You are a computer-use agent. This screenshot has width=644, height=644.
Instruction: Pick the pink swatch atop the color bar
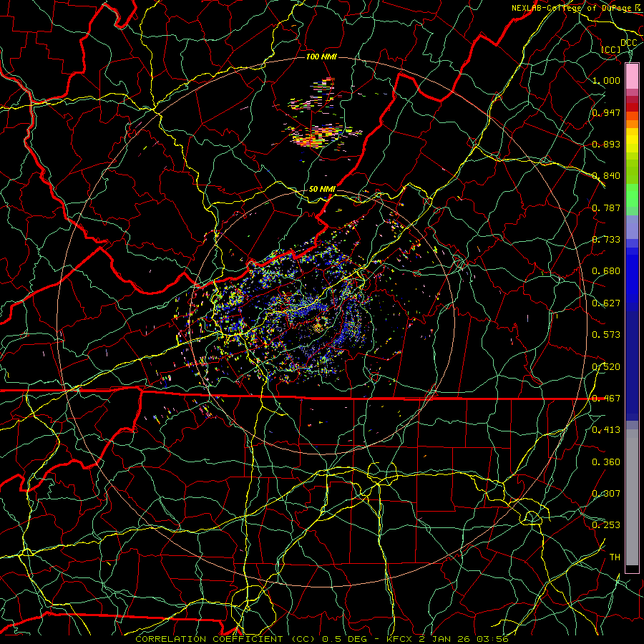(x=632, y=77)
